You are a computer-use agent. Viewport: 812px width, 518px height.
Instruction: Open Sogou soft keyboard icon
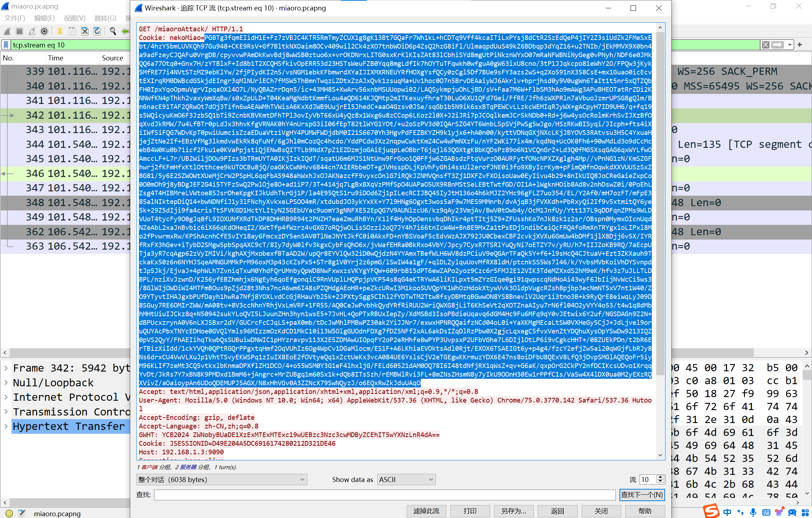[766, 512]
